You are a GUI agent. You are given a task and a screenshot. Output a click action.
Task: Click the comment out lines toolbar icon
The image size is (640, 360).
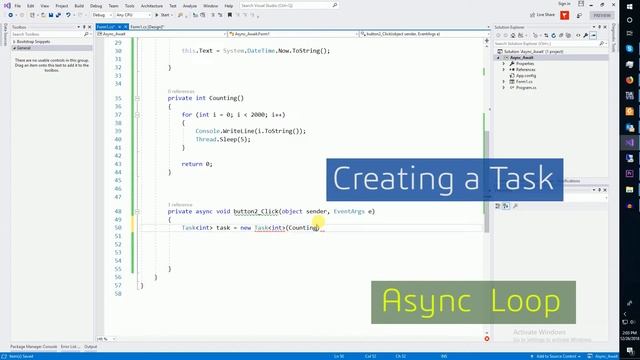(x=213, y=15)
